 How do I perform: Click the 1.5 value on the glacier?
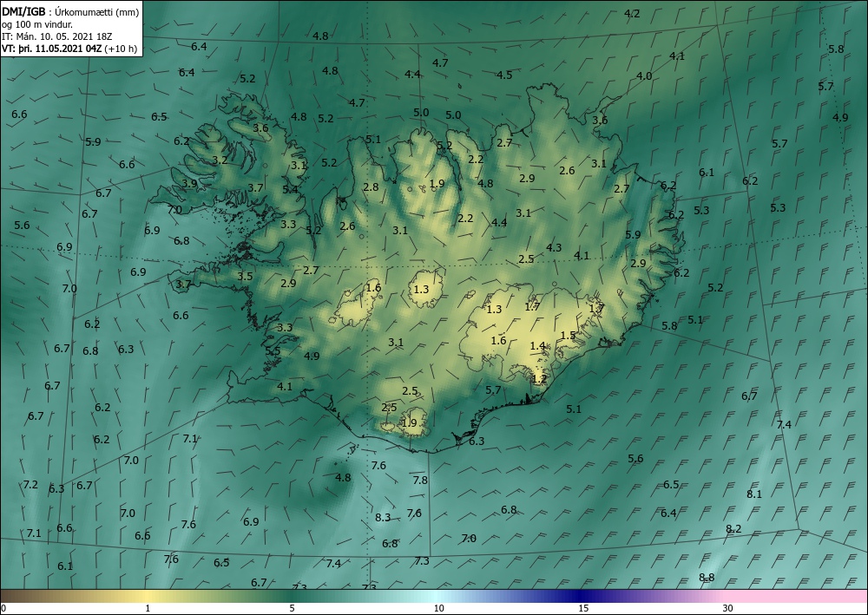pyautogui.click(x=568, y=335)
